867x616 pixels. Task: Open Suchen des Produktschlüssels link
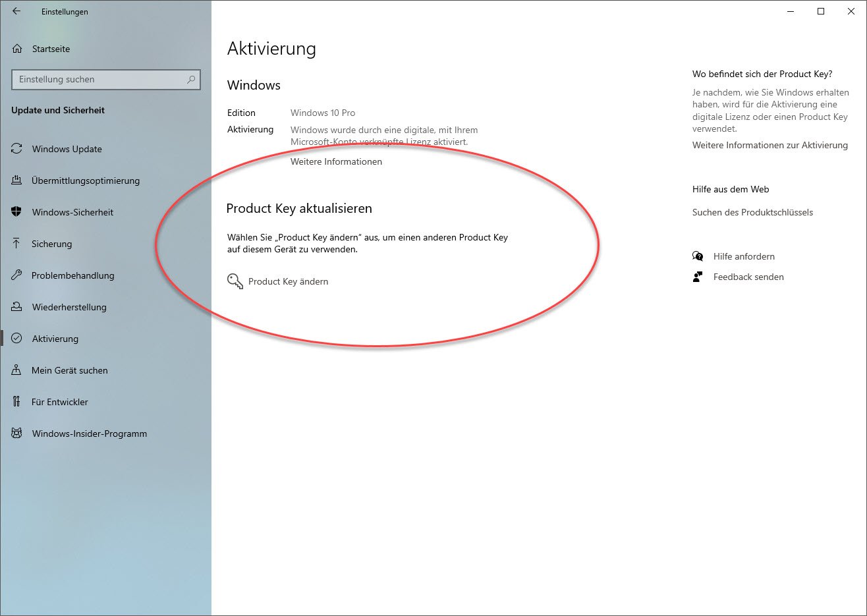tap(752, 212)
